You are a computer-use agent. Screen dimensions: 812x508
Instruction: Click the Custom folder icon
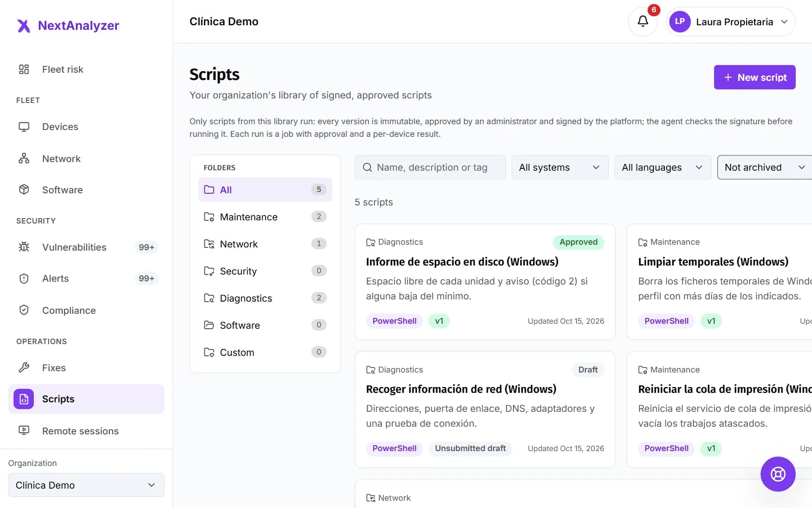(209, 352)
